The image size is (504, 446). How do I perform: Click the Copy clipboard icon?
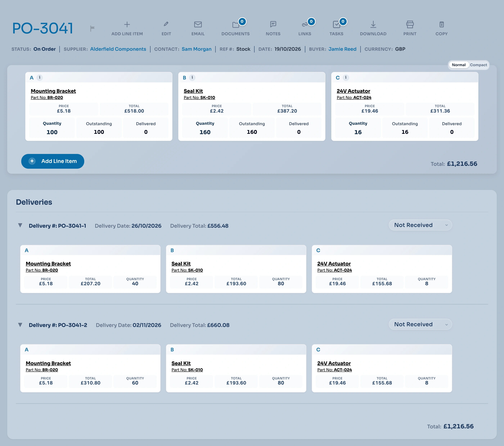[x=442, y=24]
